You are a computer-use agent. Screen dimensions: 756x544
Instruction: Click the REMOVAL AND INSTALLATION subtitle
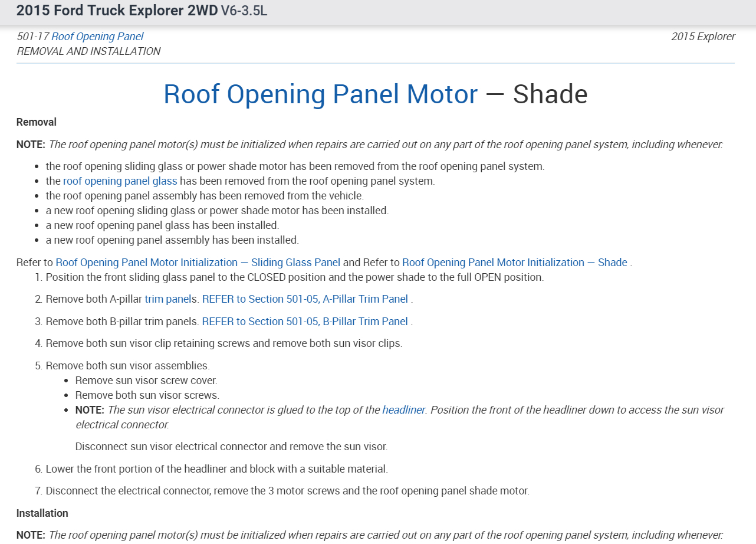[x=88, y=51]
